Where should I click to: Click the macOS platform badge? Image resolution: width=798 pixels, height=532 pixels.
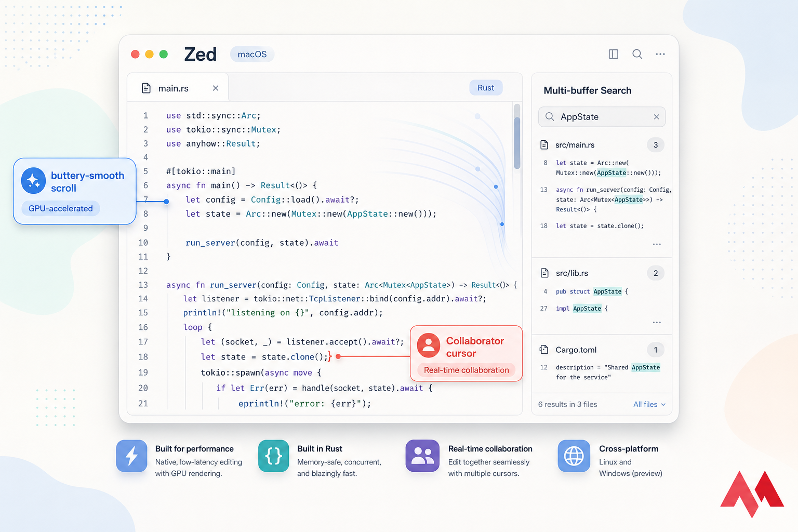(x=252, y=54)
